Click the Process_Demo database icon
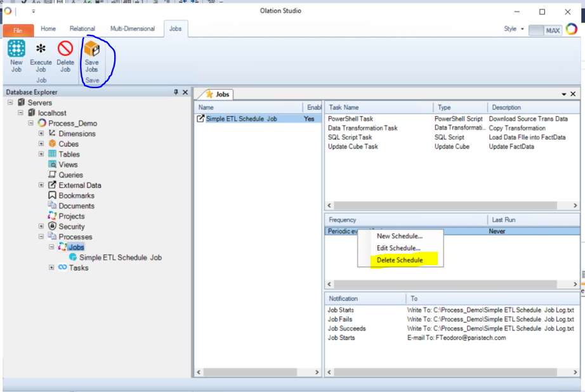The width and height of the screenshot is (585, 392). pos(42,123)
